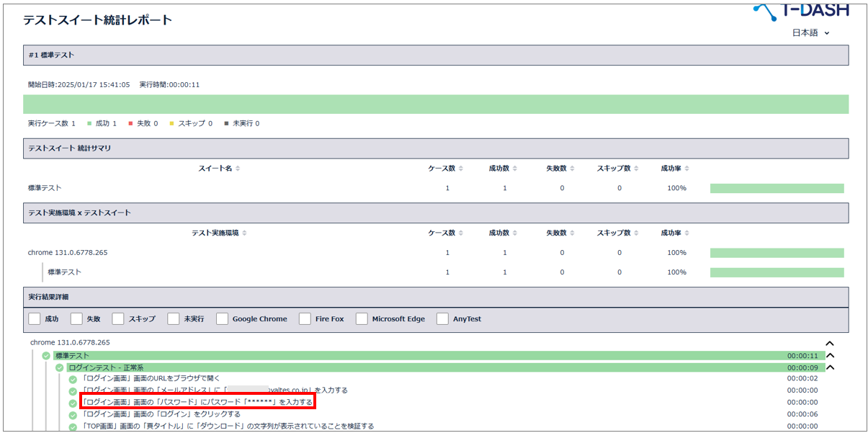Select the パスワード input step in results

pyautogui.click(x=197, y=402)
